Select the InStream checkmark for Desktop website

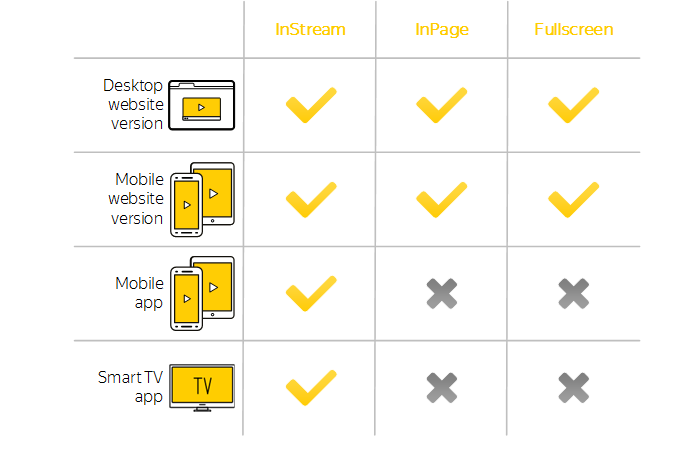tap(311, 105)
